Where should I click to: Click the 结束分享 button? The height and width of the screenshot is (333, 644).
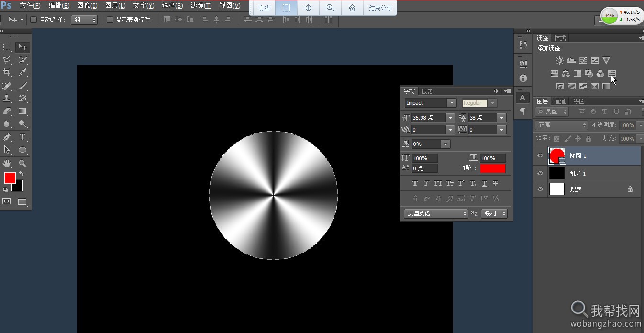381,8
